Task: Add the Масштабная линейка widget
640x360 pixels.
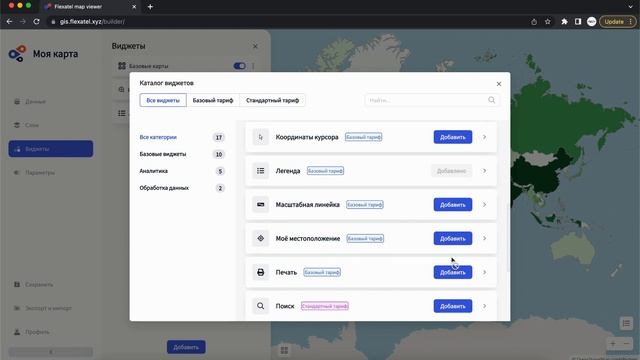Action: click(x=453, y=204)
